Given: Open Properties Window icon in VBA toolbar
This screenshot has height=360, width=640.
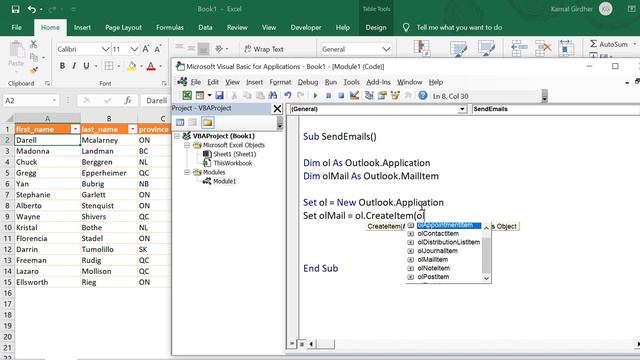Looking at the screenshot, I should 382,96.
